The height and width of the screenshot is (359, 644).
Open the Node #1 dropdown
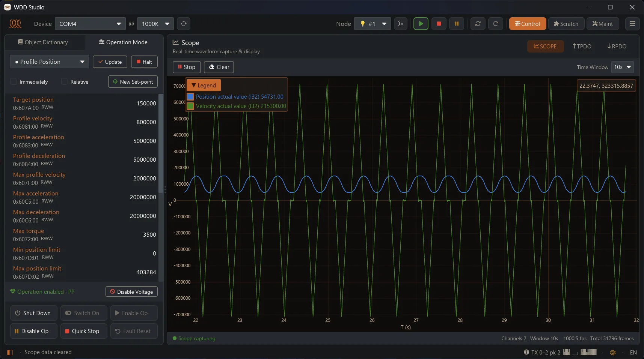tap(373, 24)
